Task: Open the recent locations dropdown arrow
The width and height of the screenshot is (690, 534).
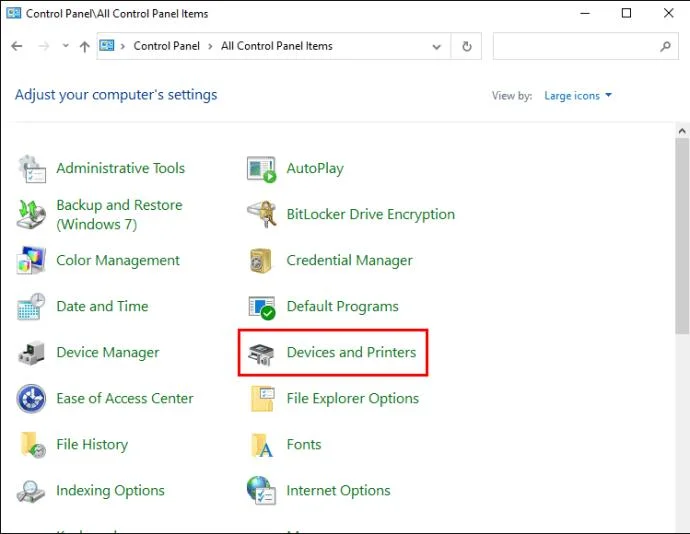Action: pyautogui.click(x=66, y=46)
